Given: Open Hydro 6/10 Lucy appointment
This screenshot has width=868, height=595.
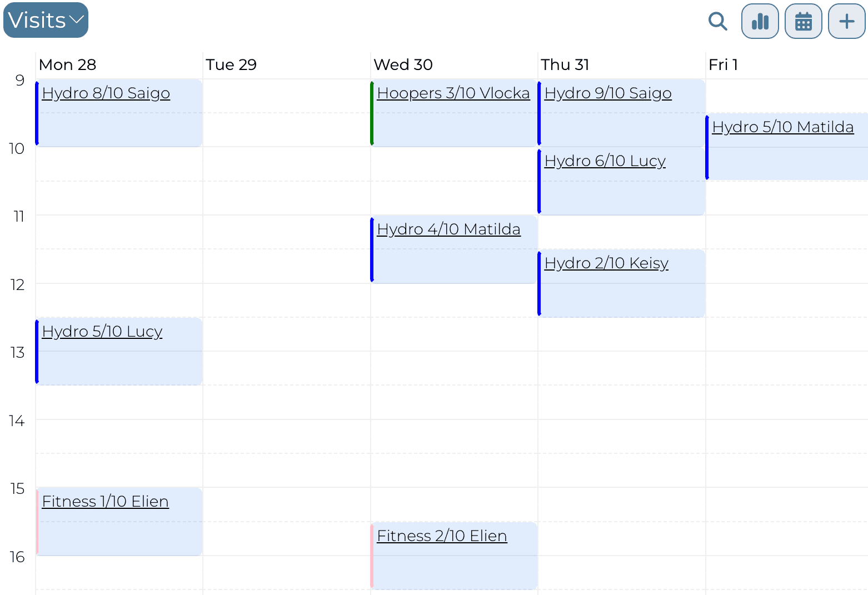Looking at the screenshot, I should 605,161.
